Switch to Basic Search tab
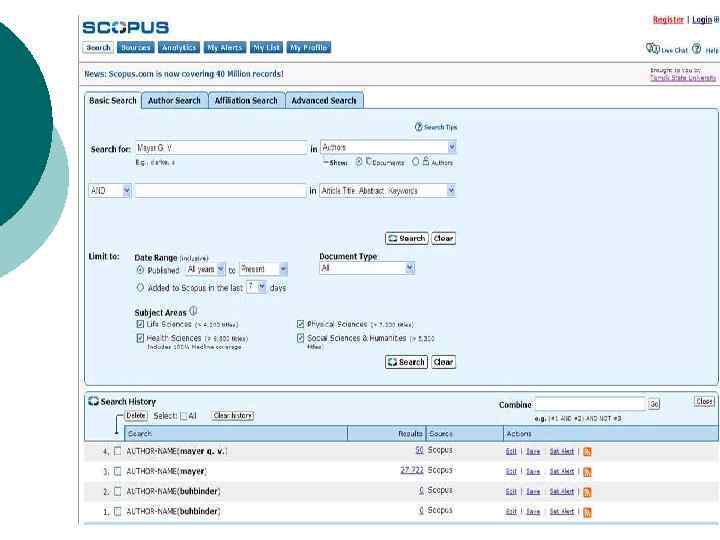 tap(112, 101)
